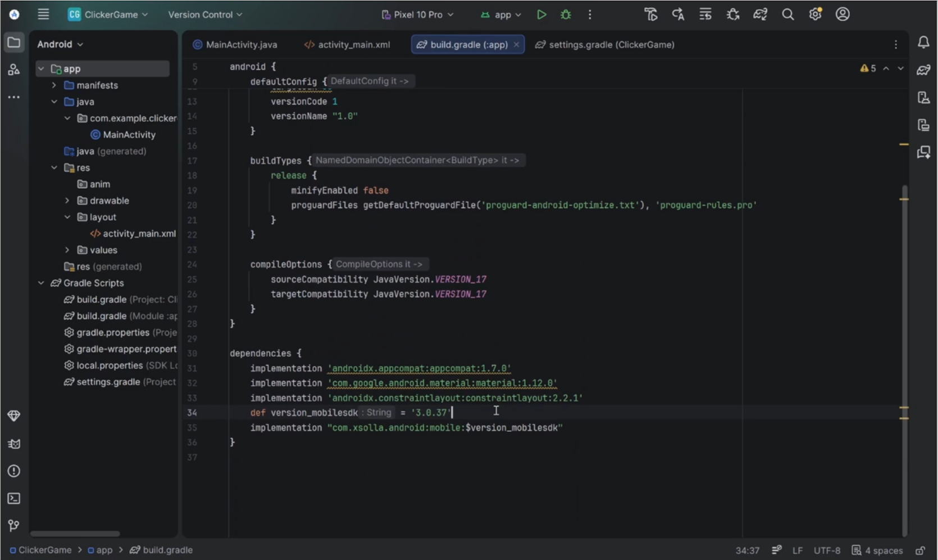Image resolution: width=938 pixels, height=560 pixels.
Task: Open the Android project view dropdown
Action: click(x=60, y=44)
